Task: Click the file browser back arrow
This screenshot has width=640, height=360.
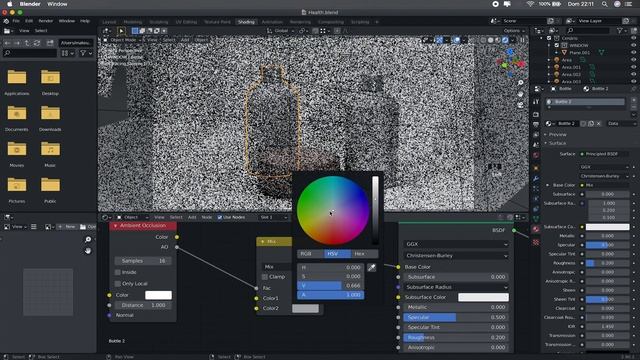Action: 8,43
